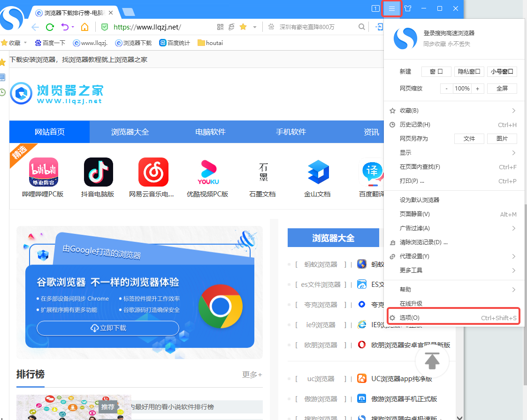527x420 pixels.
Task: Click the purple undo closed tab icon
Action: (65, 27)
